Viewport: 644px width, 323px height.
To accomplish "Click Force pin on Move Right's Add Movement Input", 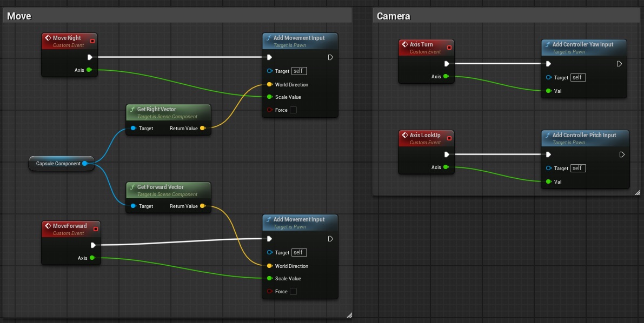I will tap(269, 110).
